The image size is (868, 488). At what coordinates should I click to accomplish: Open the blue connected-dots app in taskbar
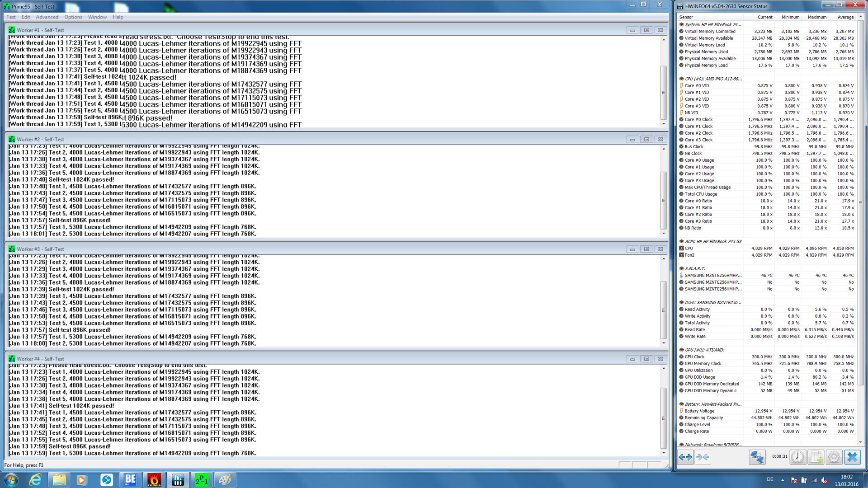[107, 479]
